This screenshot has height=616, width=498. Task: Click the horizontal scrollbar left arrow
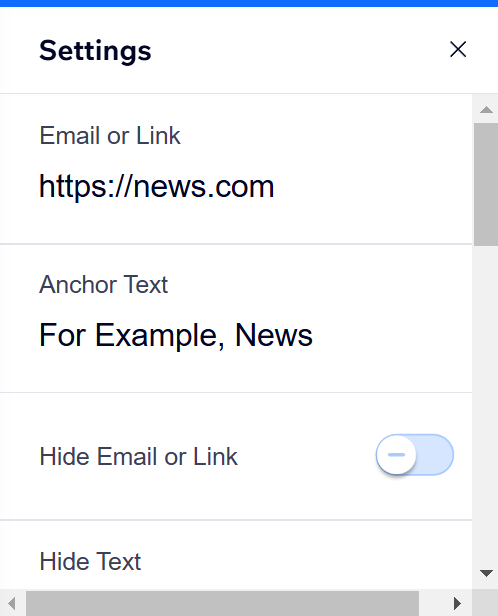pyautogui.click(x=12, y=603)
